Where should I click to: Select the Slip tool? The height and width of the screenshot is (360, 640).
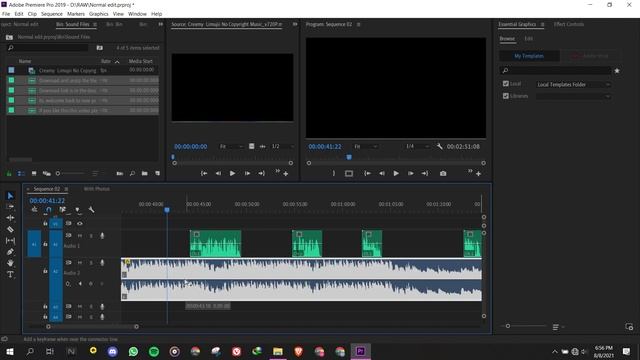point(10,241)
